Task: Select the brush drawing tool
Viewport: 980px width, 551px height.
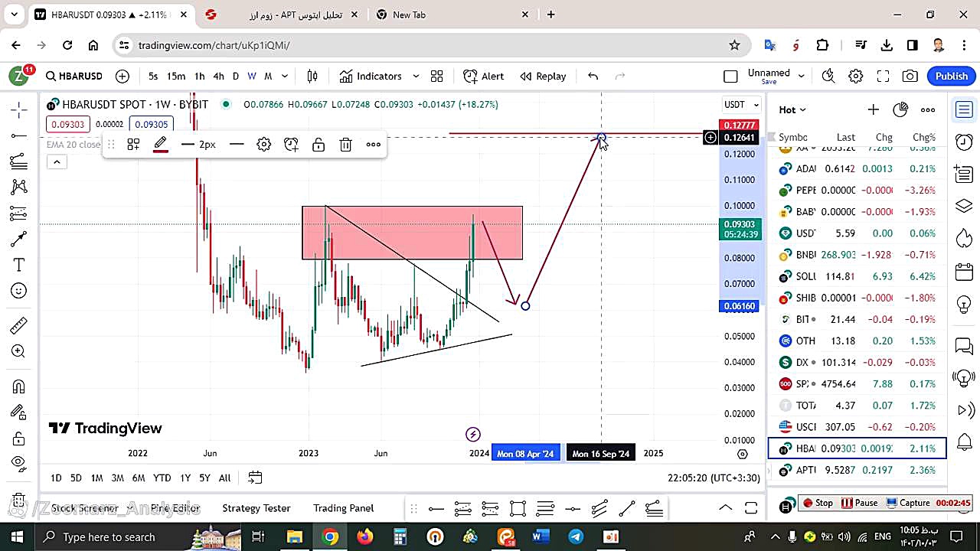Action: [x=18, y=240]
